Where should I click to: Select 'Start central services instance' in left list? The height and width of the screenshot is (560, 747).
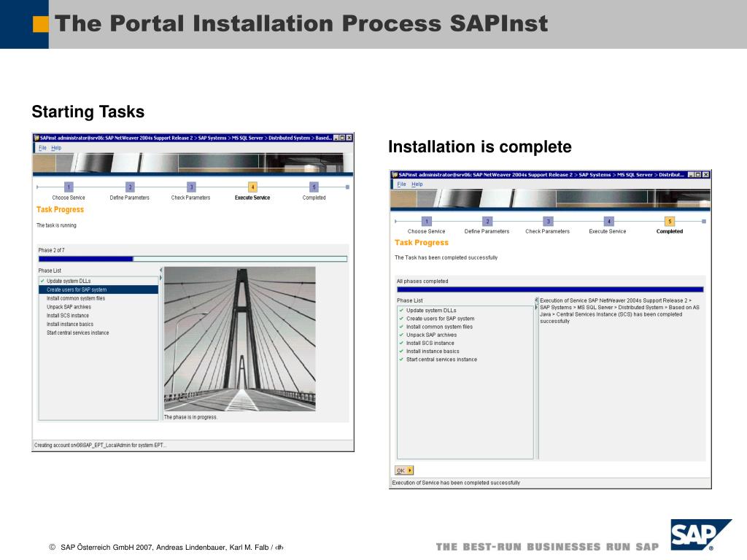point(77,332)
